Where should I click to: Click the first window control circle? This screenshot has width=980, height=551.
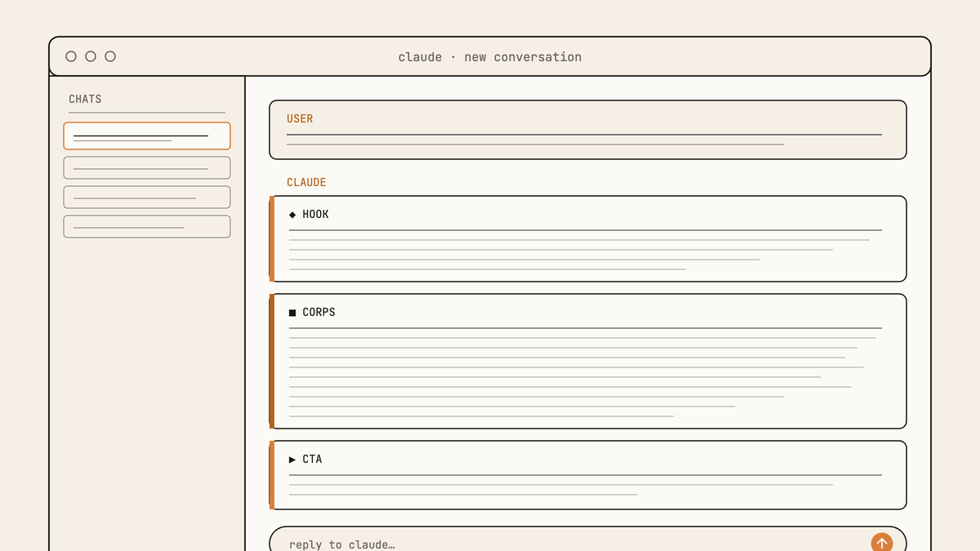[71, 56]
